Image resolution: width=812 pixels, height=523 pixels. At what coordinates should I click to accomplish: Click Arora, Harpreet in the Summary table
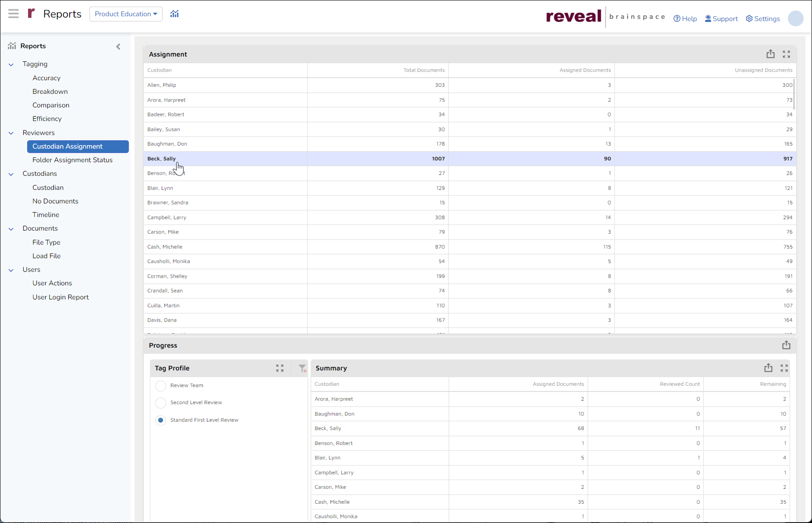pyautogui.click(x=334, y=399)
